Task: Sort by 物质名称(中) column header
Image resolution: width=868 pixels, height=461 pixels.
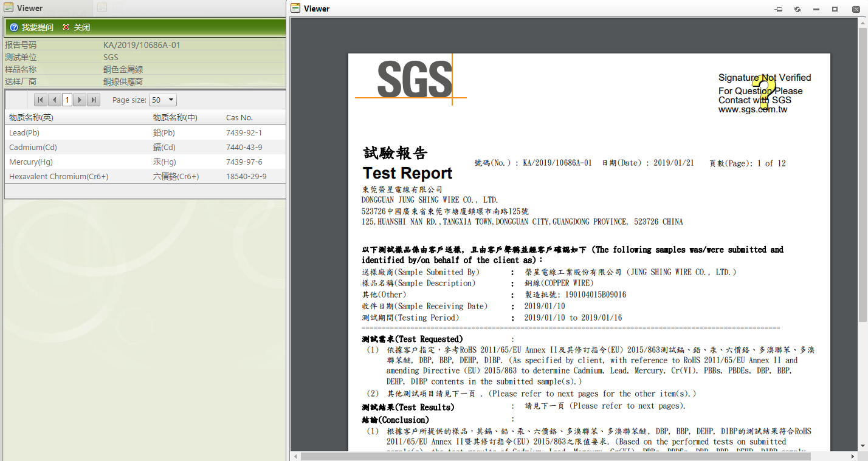Action: coord(175,117)
